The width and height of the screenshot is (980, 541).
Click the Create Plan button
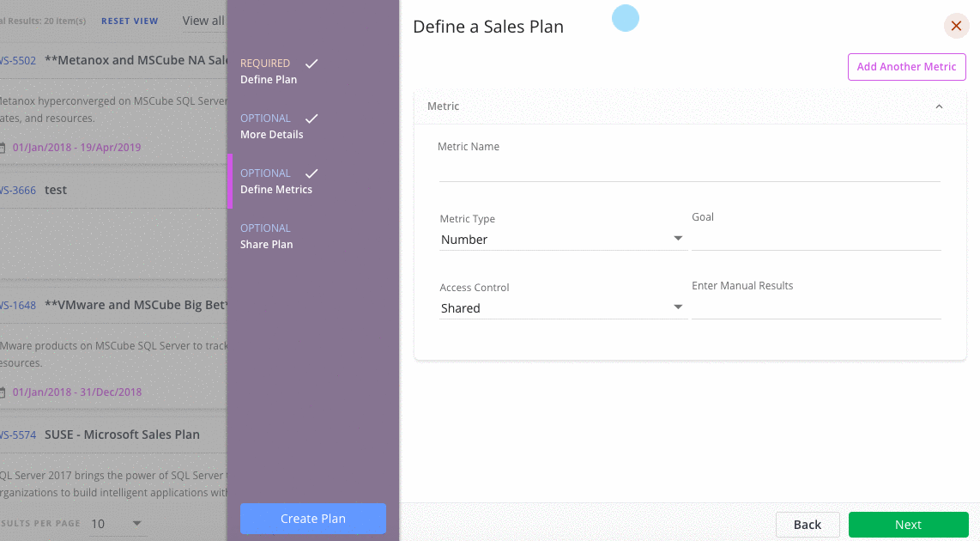(313, 519)
